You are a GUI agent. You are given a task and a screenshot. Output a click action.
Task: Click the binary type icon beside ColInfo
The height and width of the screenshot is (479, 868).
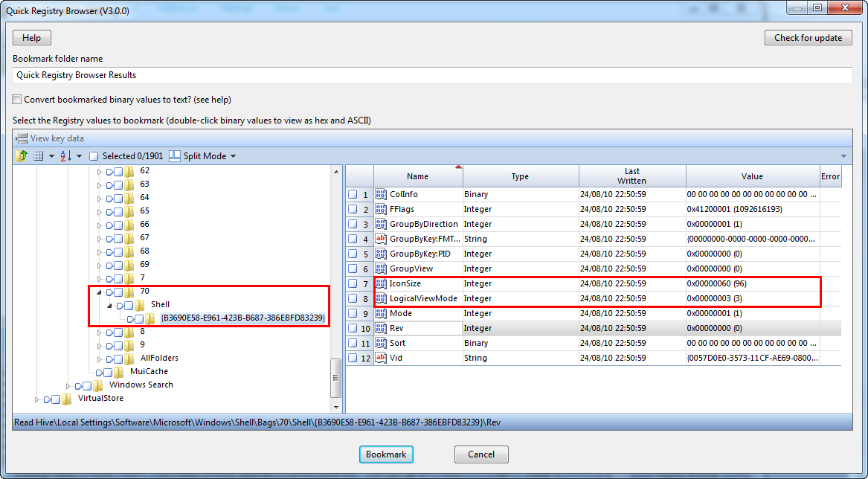pyautogui.click(x=379, y=194)
